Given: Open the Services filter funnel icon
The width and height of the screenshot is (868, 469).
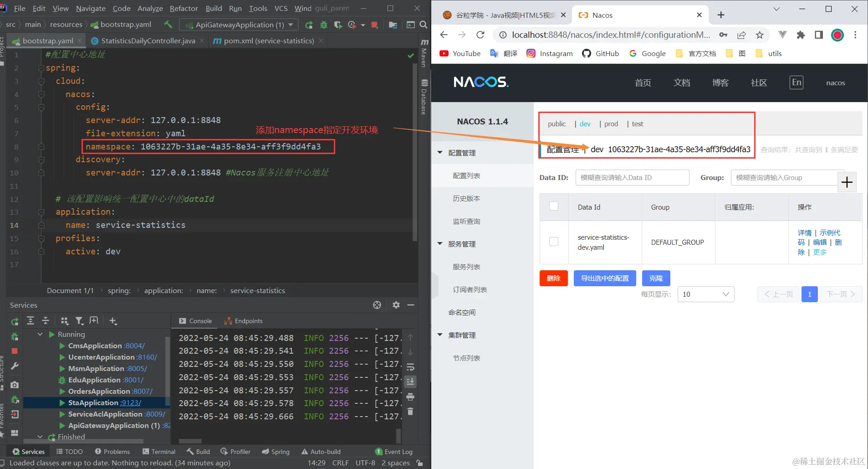Looking at the screenshot, I should point(79,321).
